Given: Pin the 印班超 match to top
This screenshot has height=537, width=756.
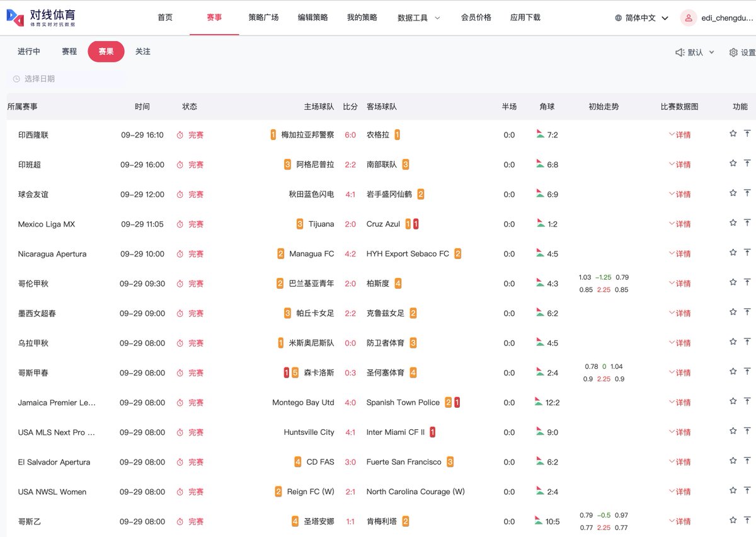Looking at the screenshot, I should tap(747, 163).
